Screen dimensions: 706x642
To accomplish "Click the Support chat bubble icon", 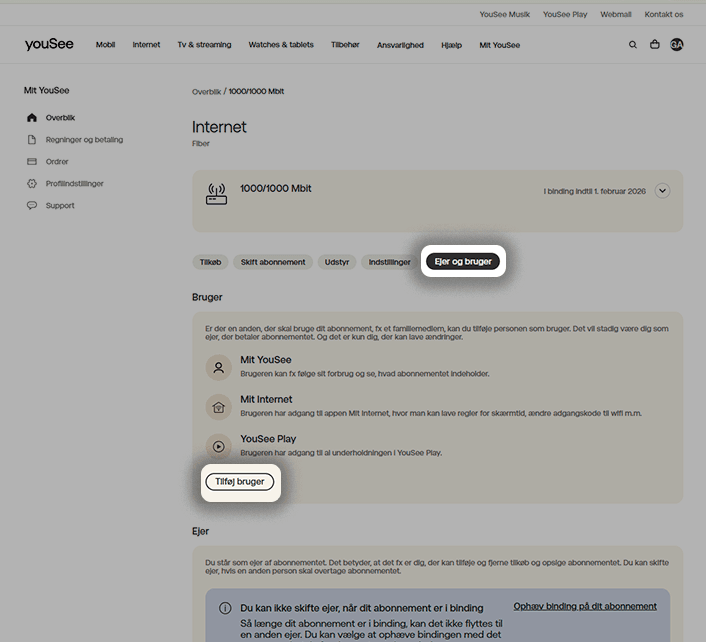I will [32, 206].
